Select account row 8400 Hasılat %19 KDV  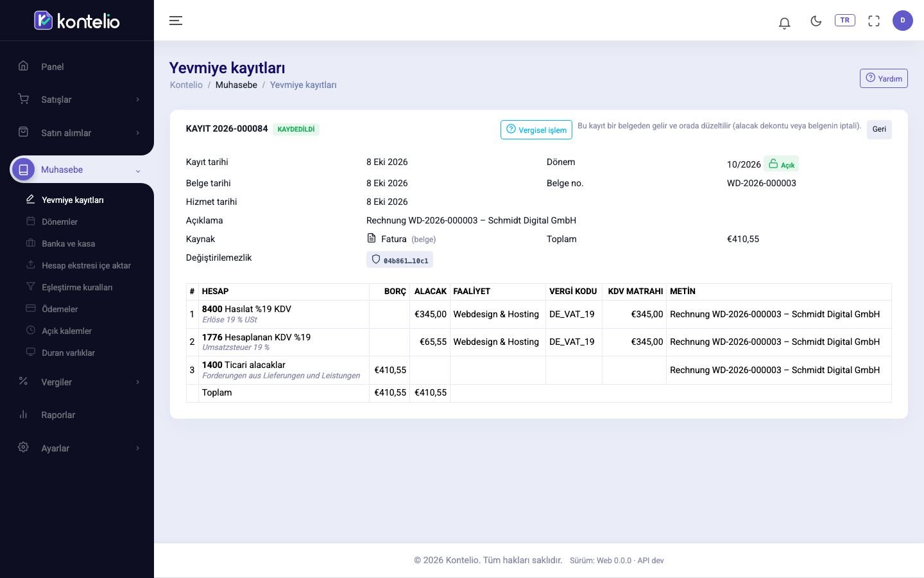[539, 314]
